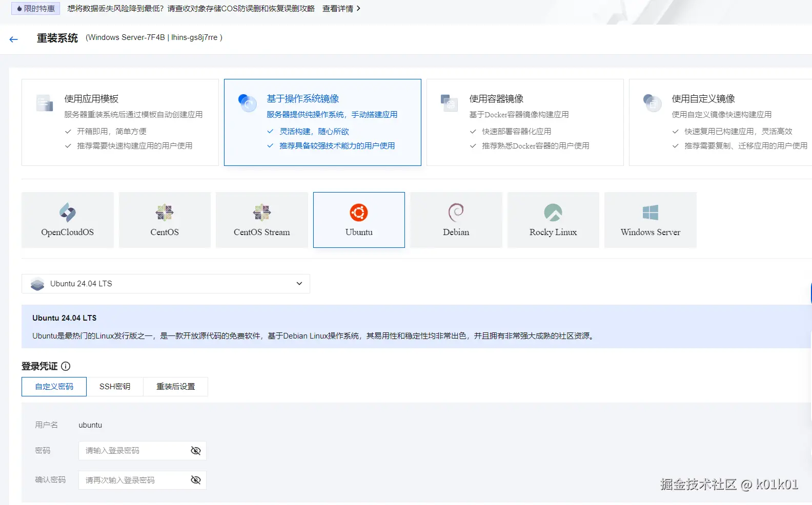Click the 登录凭证 section heading
This screenshot has height=505, width=812.
click(x=39, y=366)
